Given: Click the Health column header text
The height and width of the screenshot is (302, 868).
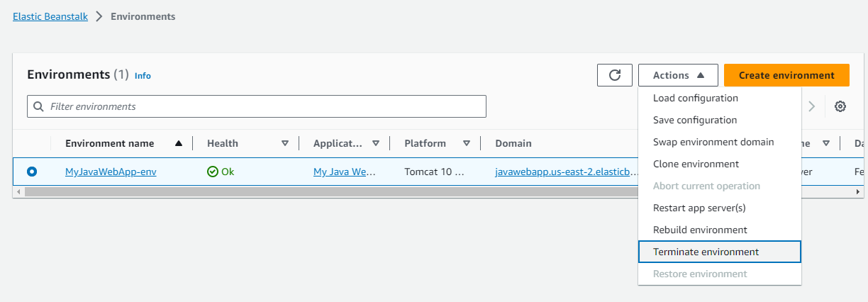Looking at the screenshot, I should click(x=223, y=143).
